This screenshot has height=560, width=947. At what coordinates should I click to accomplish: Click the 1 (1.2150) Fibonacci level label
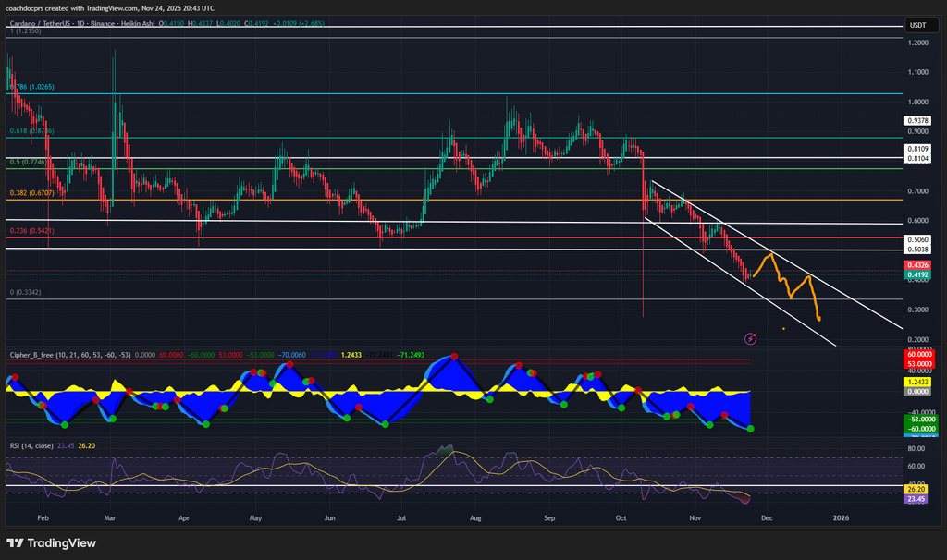coord(26,31)
